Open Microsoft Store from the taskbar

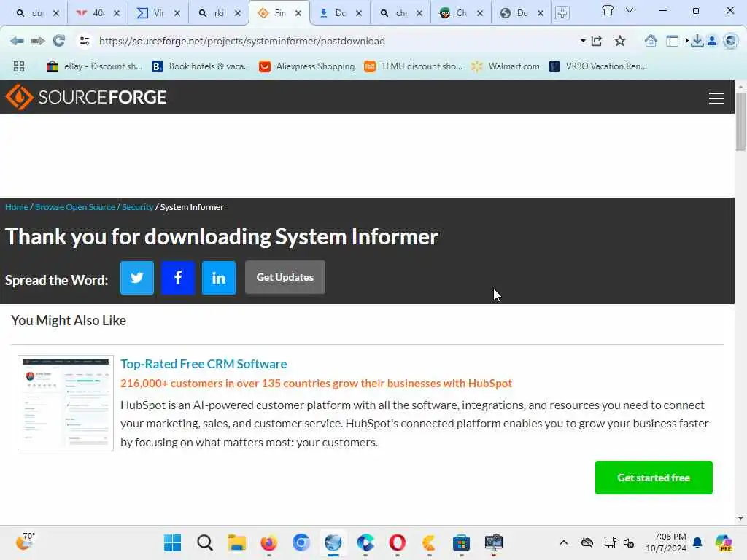(461, 542)
